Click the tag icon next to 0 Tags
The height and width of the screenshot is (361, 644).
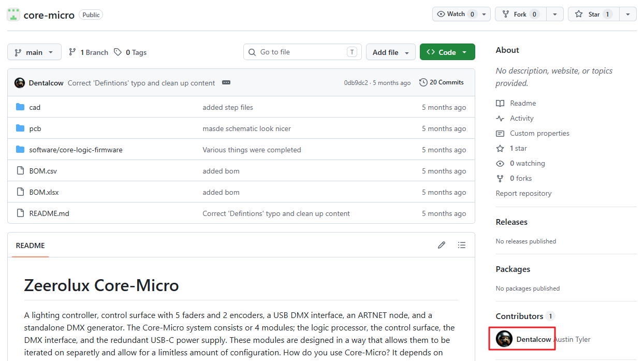[x=118, y=52]
